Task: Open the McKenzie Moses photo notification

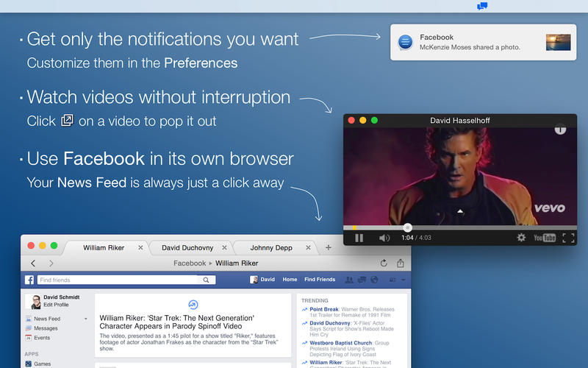Action: (483, 43)
